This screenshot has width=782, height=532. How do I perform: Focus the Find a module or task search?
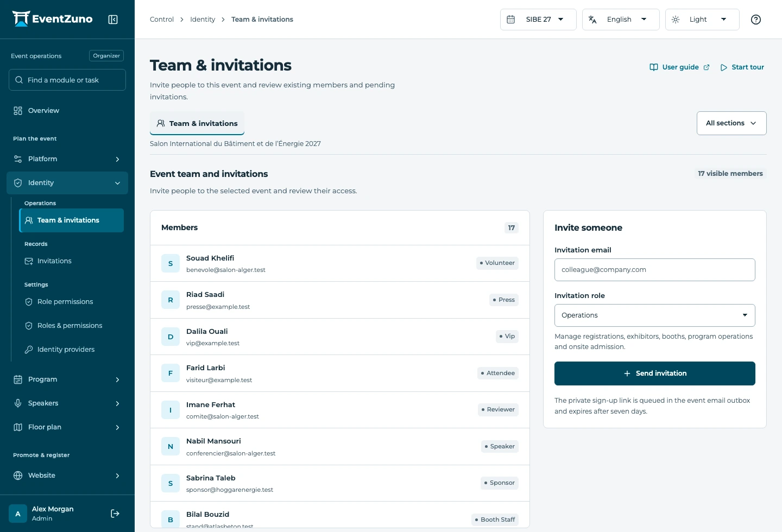(x=67, y=80)
